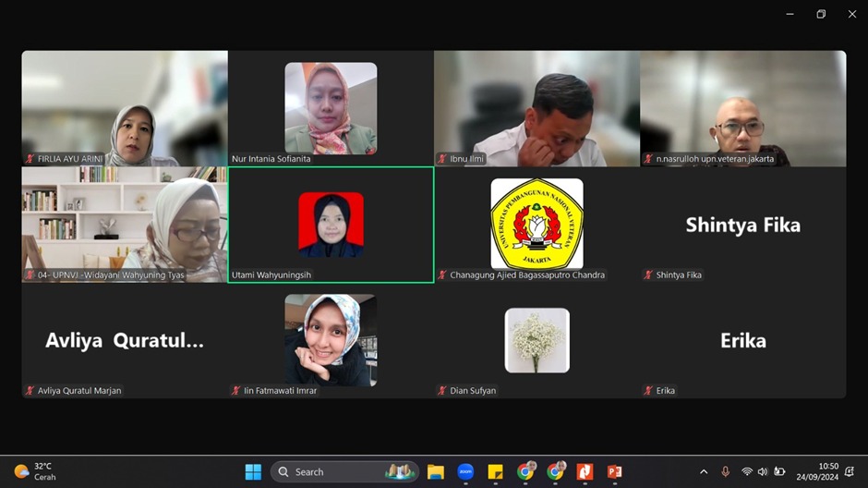The height and width of the screenshot is (488, 868).
Task: Open PowerPoint from the taskbar
Action: point(614,471)
